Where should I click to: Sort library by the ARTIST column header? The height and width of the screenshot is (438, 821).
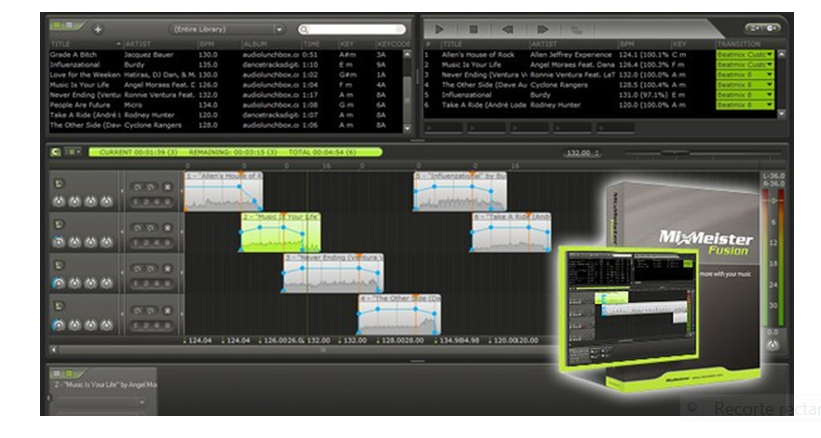(x=138, y=44)
